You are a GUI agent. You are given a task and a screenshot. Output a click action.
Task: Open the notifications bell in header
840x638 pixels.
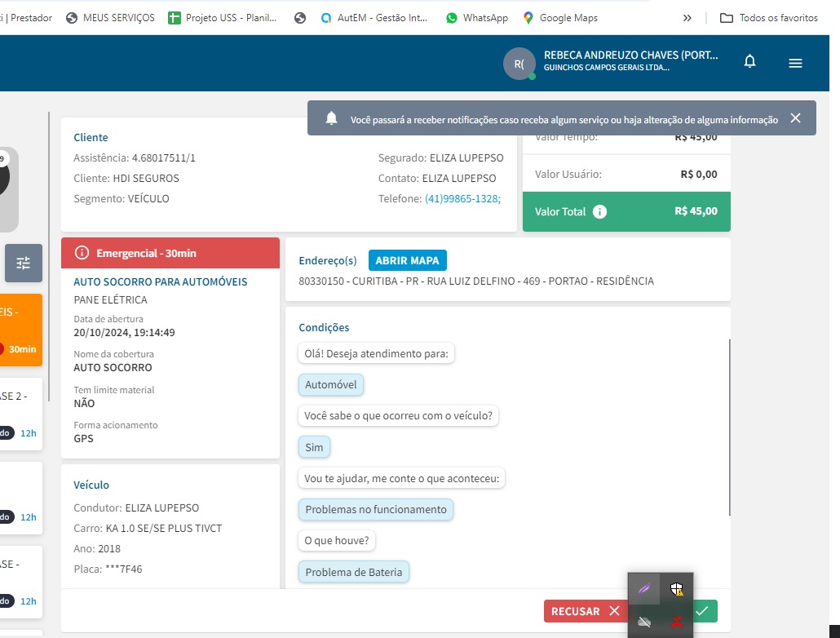749,62
